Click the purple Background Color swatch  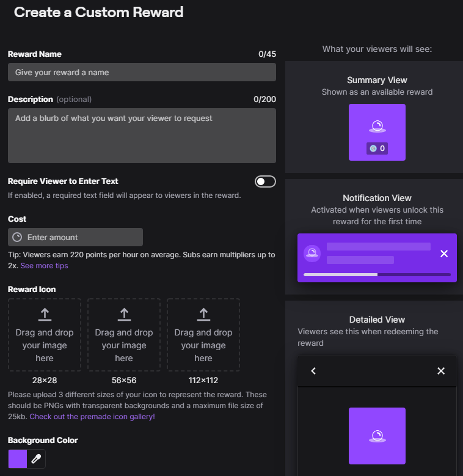click(x=18, y=459)
